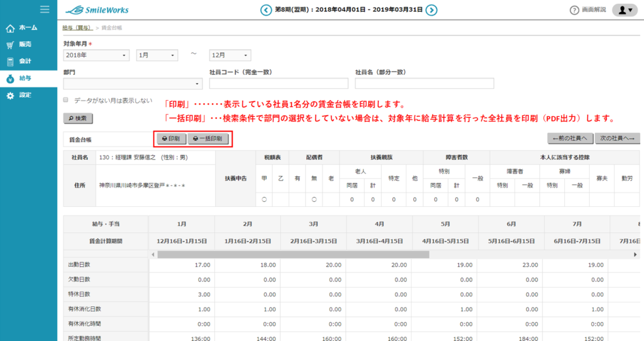
Task: Open the end month 12月 dropdown
Action: click(230, 55)
